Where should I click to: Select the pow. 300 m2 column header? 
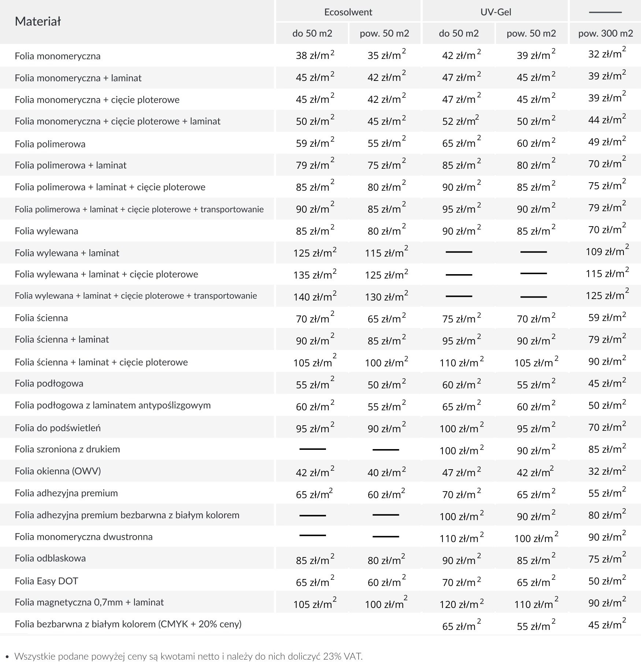605,33
